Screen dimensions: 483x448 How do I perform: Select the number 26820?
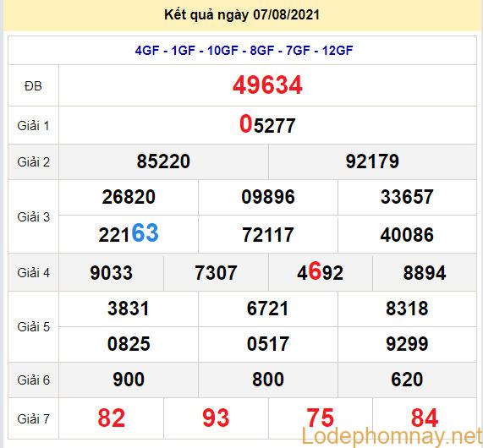pyautogui.click(x=129, y=197)
